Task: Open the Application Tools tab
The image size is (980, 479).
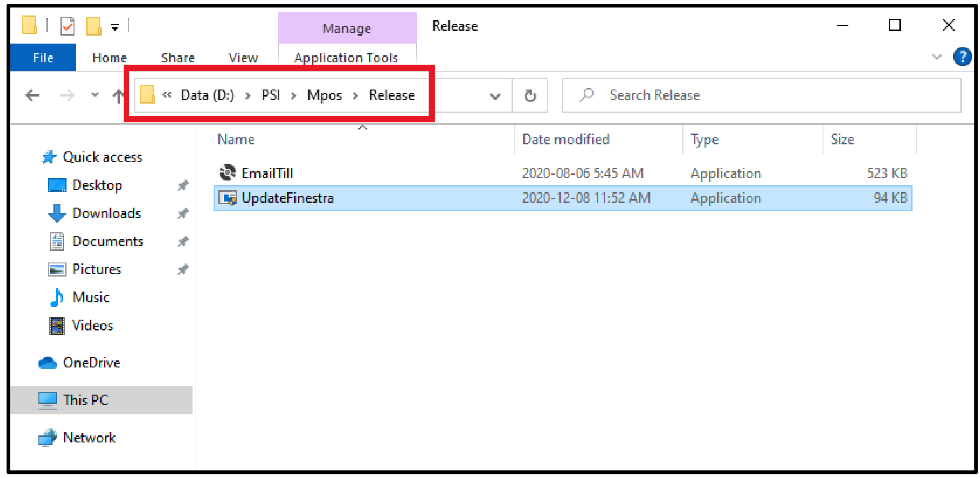Action: coord(346,58)
